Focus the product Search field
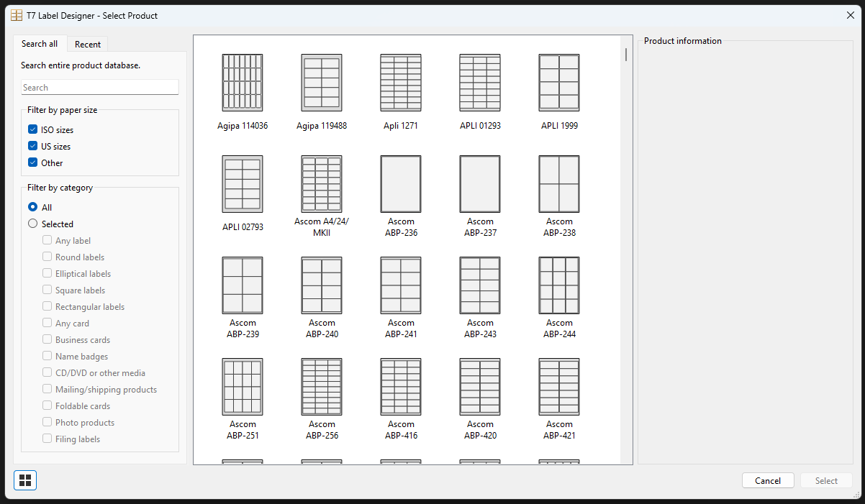 [100, 88]
